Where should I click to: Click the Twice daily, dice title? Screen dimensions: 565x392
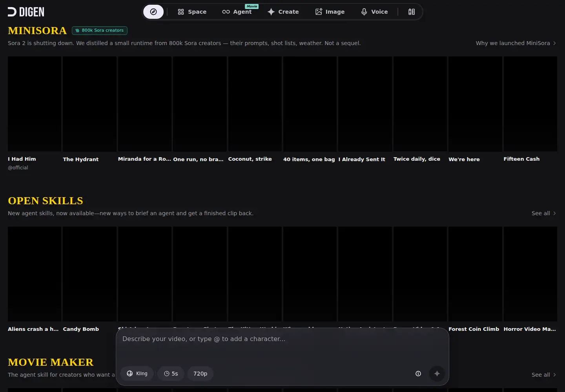pyautogui.click(x=417, y=159)
